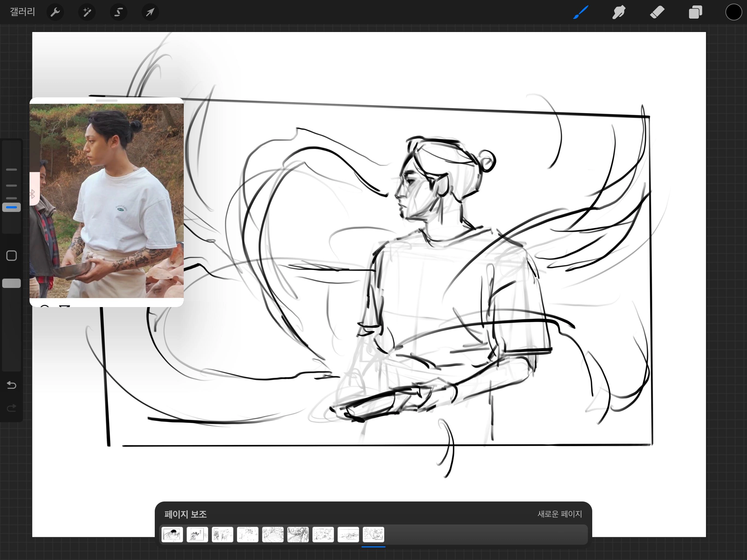Select the Brush tool

click(580, 13)
